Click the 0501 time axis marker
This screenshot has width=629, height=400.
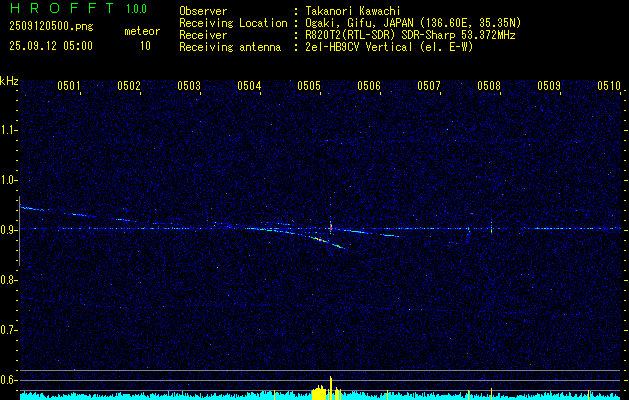tap(69, 86)
